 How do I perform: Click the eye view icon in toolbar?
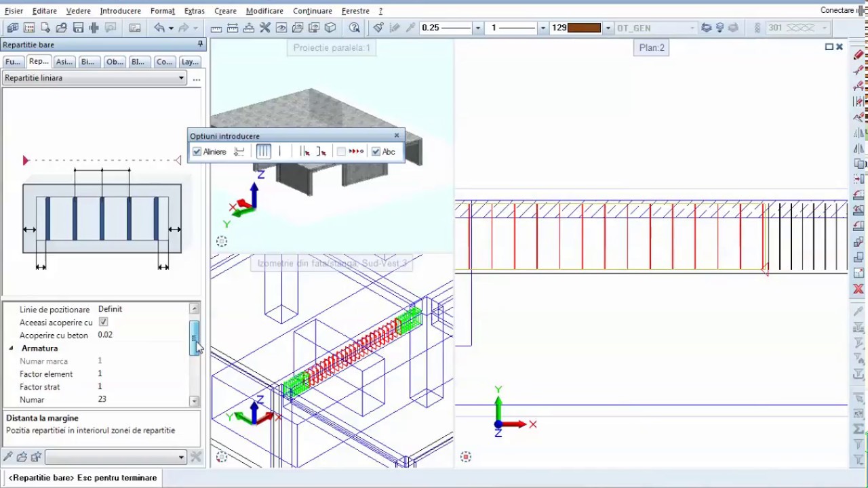[x=281, y=28]
